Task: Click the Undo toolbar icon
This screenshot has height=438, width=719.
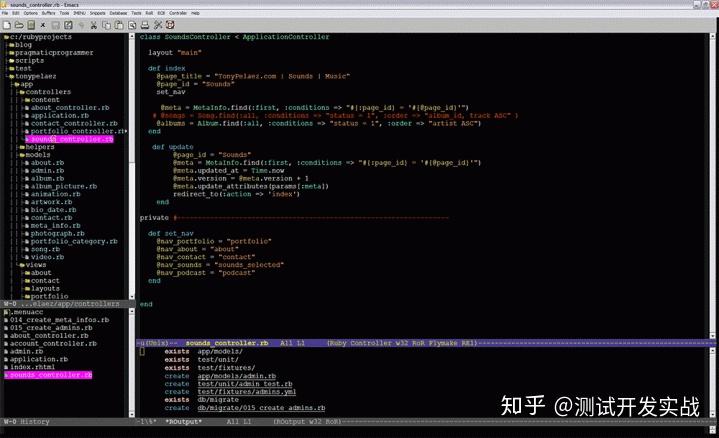Action: 81,25
